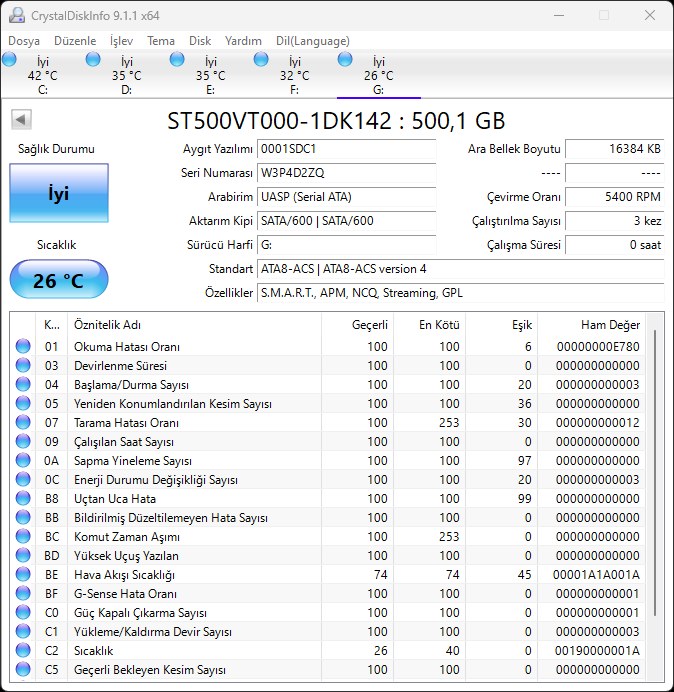Click the Ham Değer column header
The height and width of the screenshot is (692, 674).
tap(591, 325)
